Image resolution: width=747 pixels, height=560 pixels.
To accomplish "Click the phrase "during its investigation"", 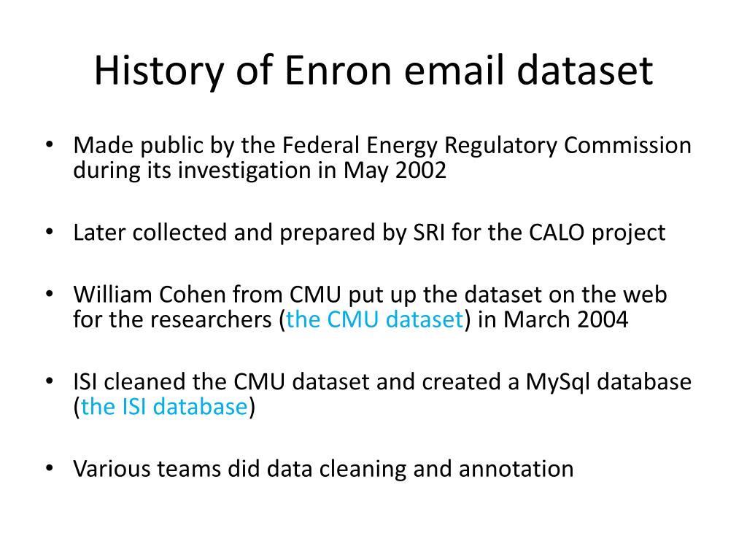I will click(x=192, y=171).
